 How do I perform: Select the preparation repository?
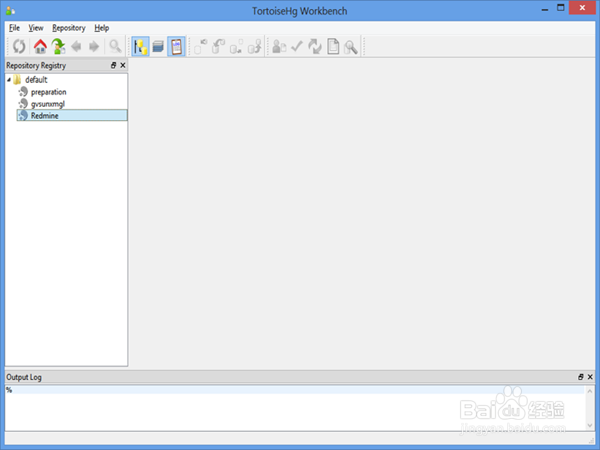(49, 92)
